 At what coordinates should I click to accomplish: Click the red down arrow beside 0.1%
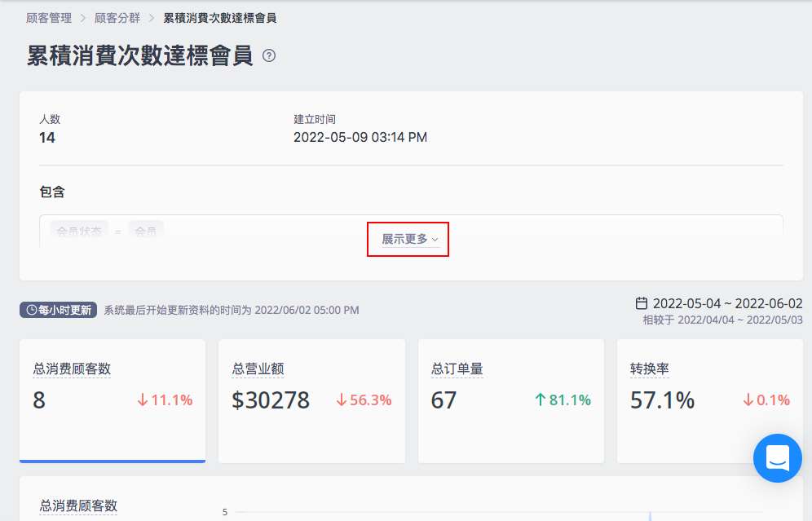(748, 400)
